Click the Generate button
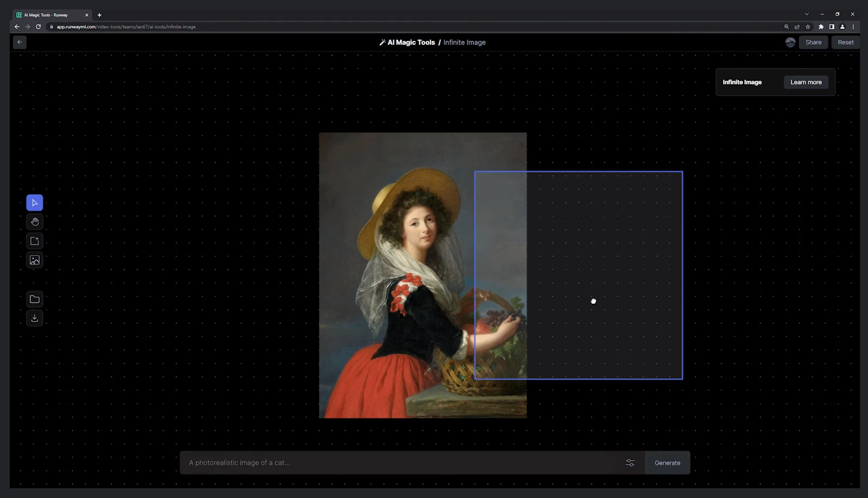Viewport: 868px width, 498px height. click(x=667, y=462)
